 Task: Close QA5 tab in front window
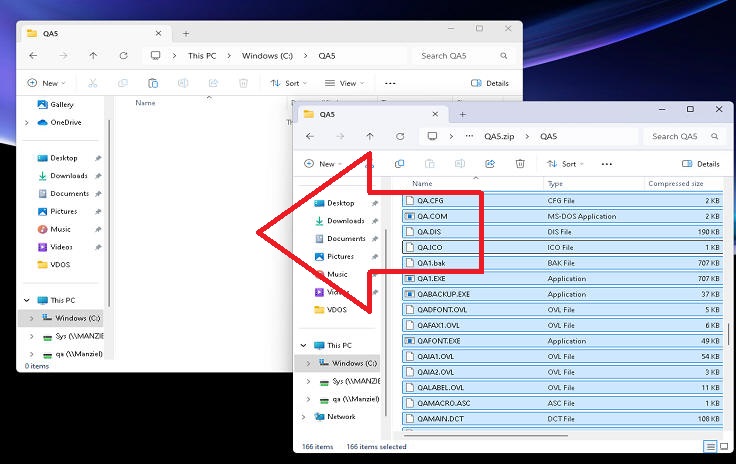click(435, 114)
